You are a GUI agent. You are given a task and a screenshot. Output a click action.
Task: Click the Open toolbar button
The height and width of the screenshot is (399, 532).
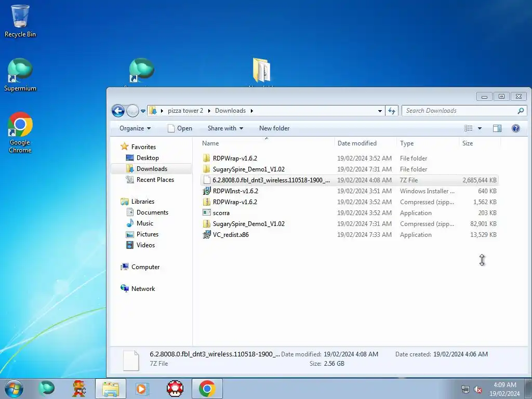180,128
